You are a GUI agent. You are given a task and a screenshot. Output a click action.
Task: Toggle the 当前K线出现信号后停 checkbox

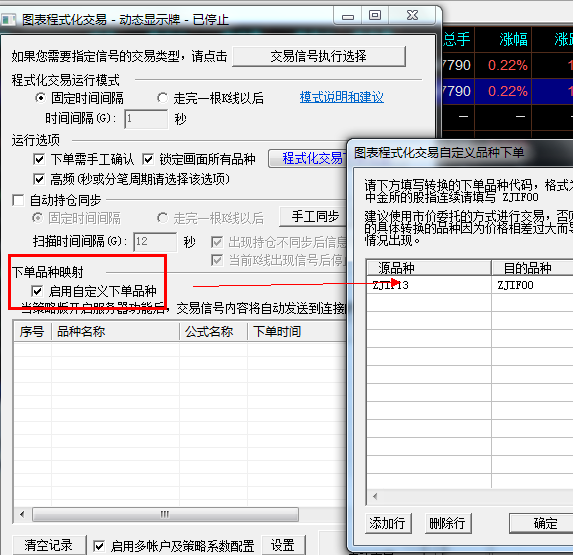[217, 260]
